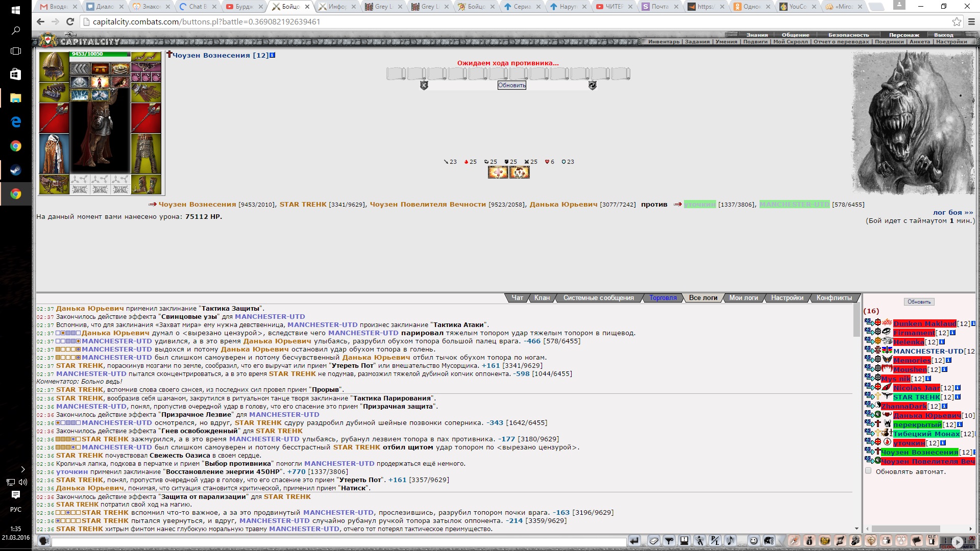Open the Подвиги menu link
This screenshot has width=980, height=551.
point(755,42)
